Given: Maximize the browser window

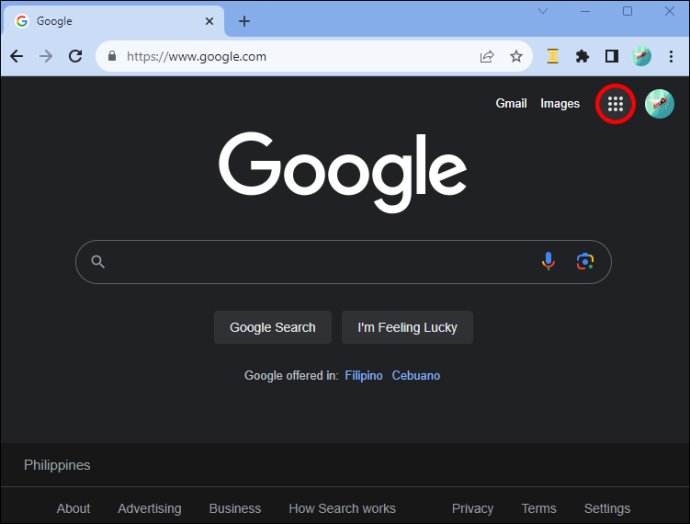Looking at the screenshot, I should tap(628, 11).
